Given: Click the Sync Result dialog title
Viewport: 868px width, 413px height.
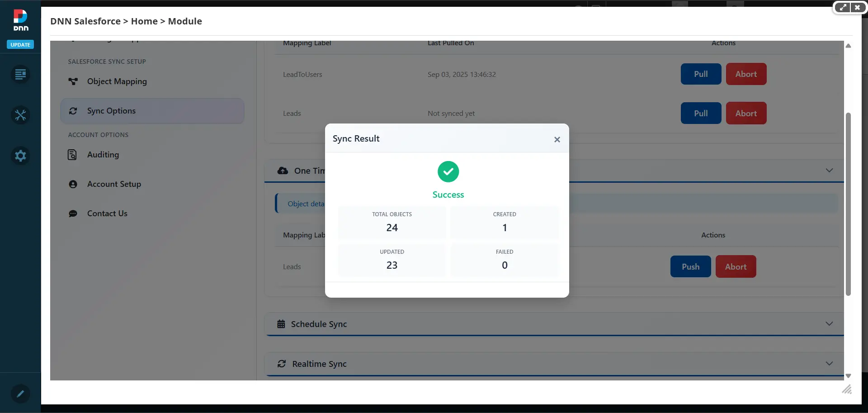Looking at the screenshot, I should click(356, 139).
